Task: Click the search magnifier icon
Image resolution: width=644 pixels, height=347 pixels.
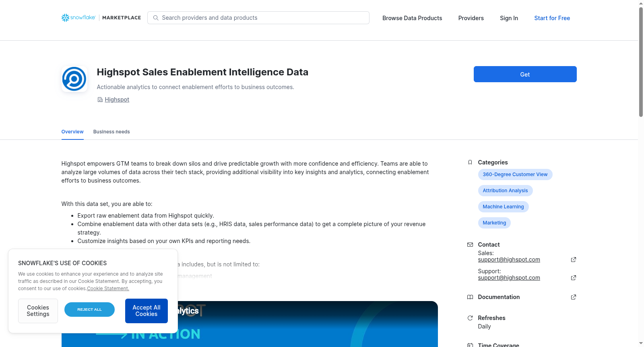Action: coord(156,18)
